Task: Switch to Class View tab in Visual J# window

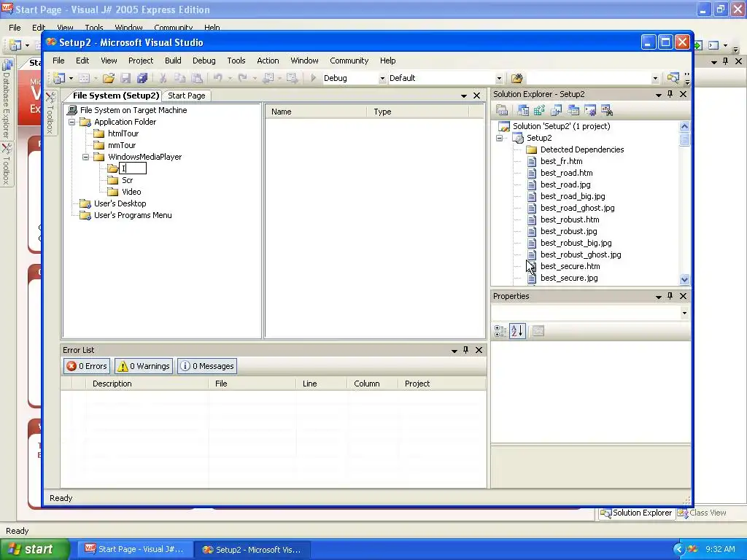Action: tap(703, 513)
